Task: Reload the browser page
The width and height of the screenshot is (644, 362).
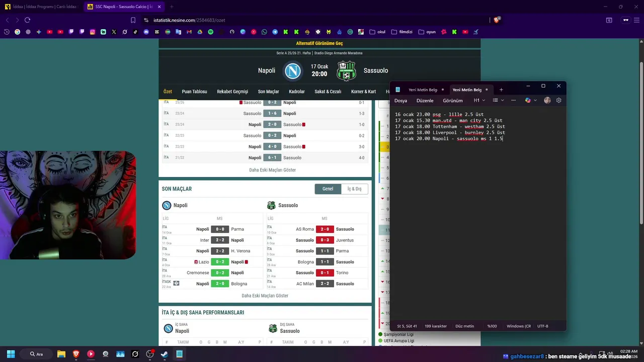Action: [x=27, y=20]
